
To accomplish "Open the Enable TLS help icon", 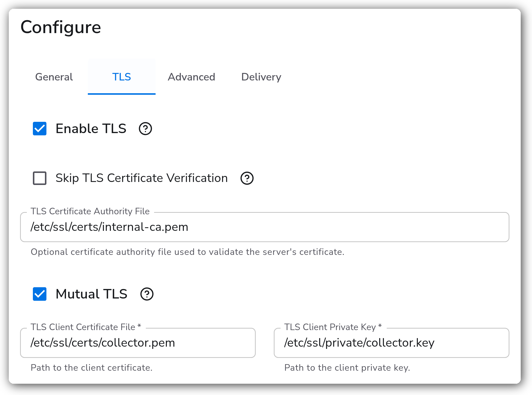I will pos(145,129).
